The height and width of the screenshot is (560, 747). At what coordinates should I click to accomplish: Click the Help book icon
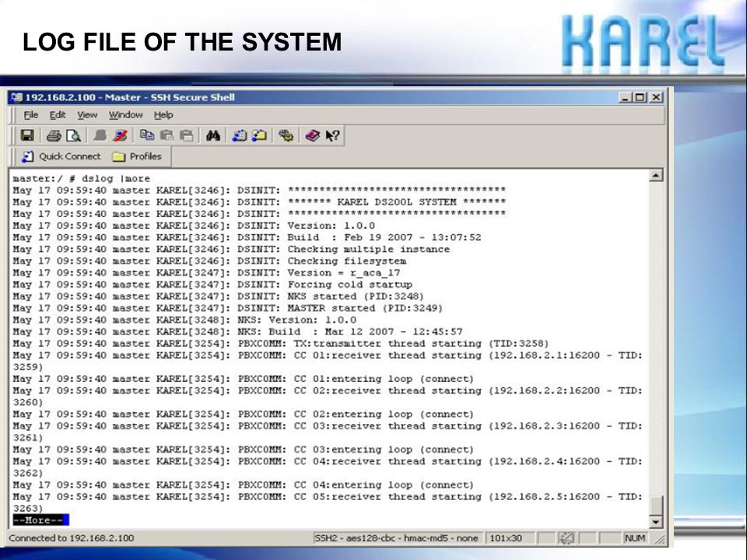click(x=313, y=135)
